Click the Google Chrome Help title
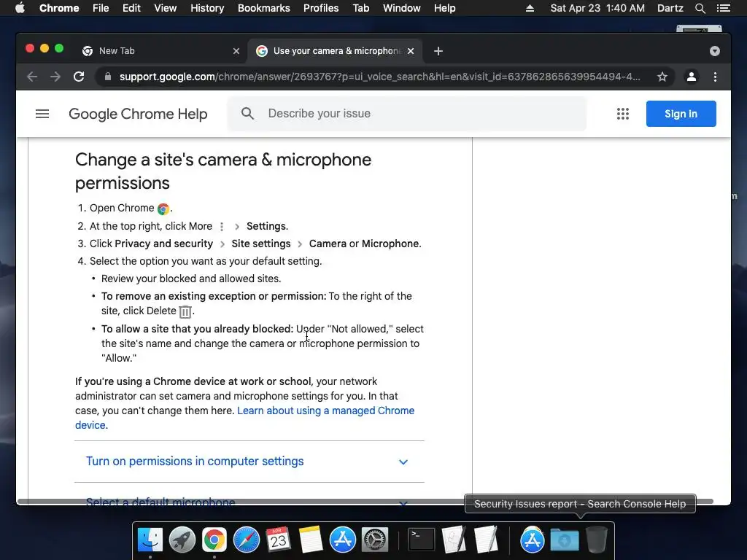 coord(138,114)
